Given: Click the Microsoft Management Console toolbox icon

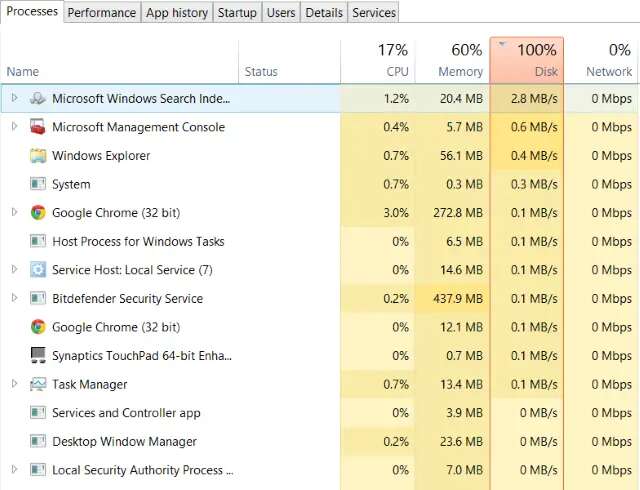Looking at the screenshot, I should 38,127.
